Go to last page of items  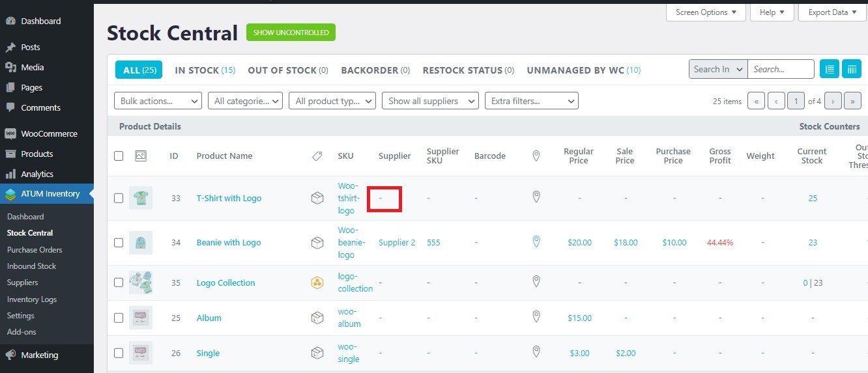click(853, 101)
